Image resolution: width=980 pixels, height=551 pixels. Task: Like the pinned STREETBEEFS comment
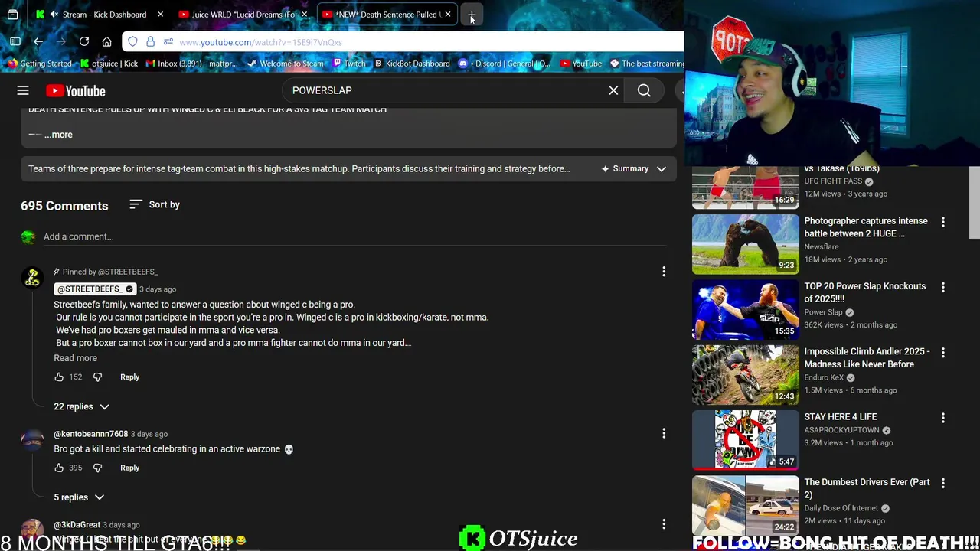point(59,377)
